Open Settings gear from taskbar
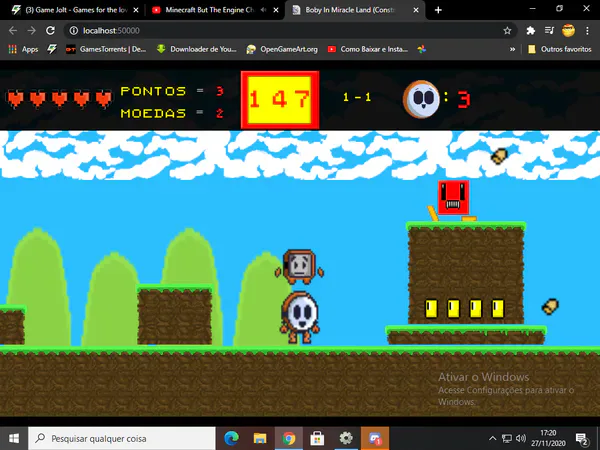600x450 pixels. [x=346, y=438]
